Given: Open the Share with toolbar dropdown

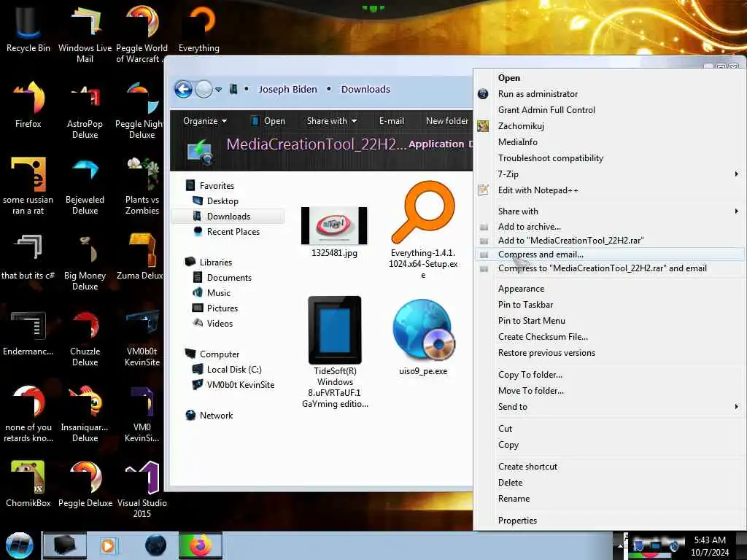Looking at the screenshot, I should (x=332, y=121).
